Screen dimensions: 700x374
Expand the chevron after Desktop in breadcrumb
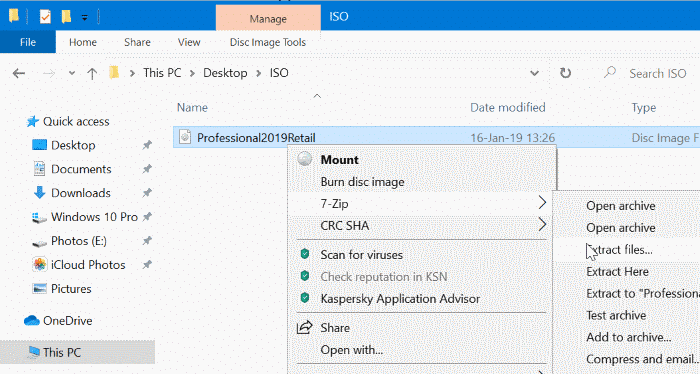(258, 74)
